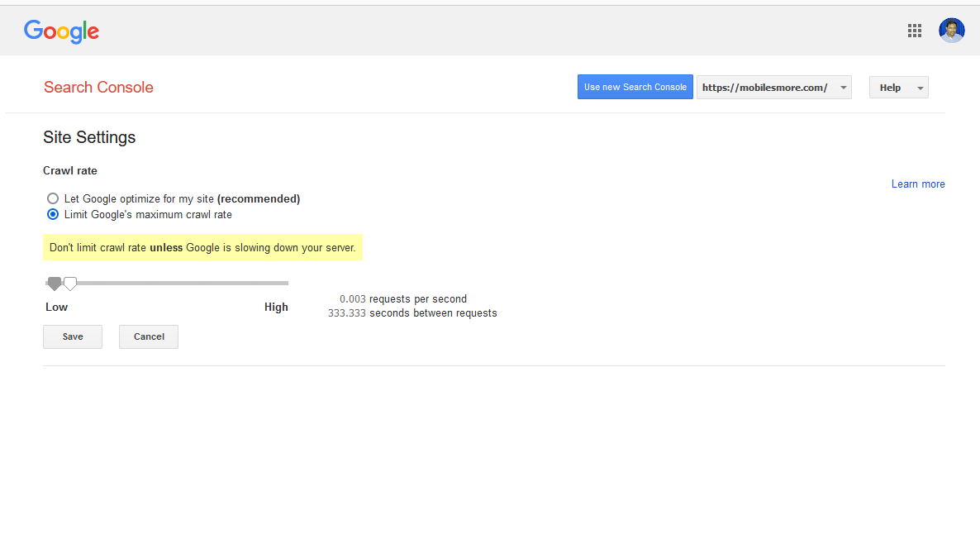Open the Learn more link
The width and height of the screenshot is (980, 558).
pos(917,184)
